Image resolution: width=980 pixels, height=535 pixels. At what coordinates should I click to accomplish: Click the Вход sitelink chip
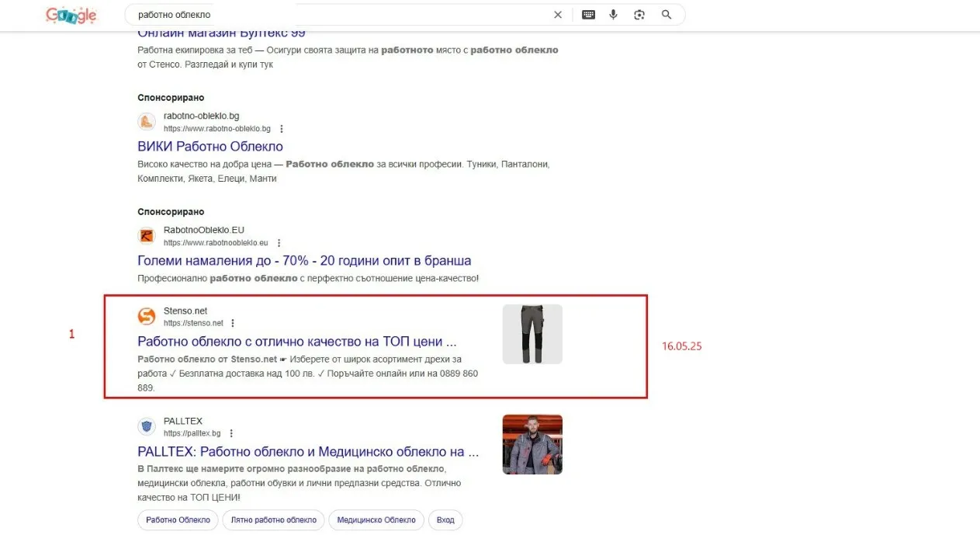tap(445, 520)
